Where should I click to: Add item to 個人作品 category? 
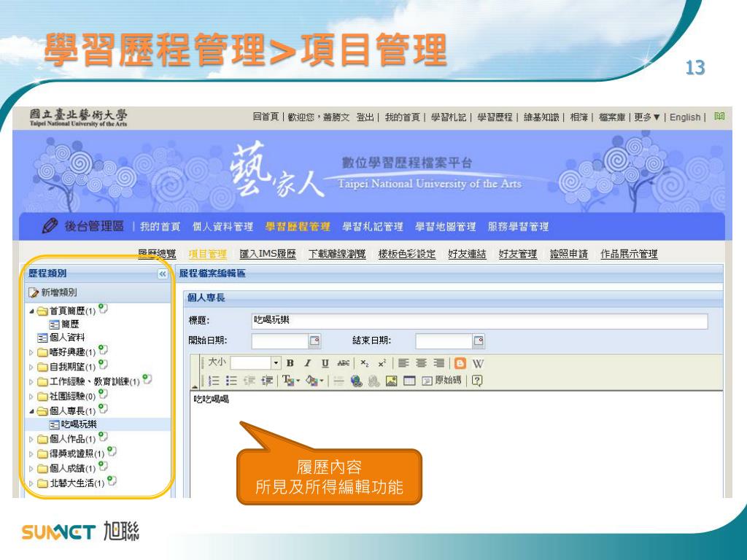(103, 437)
